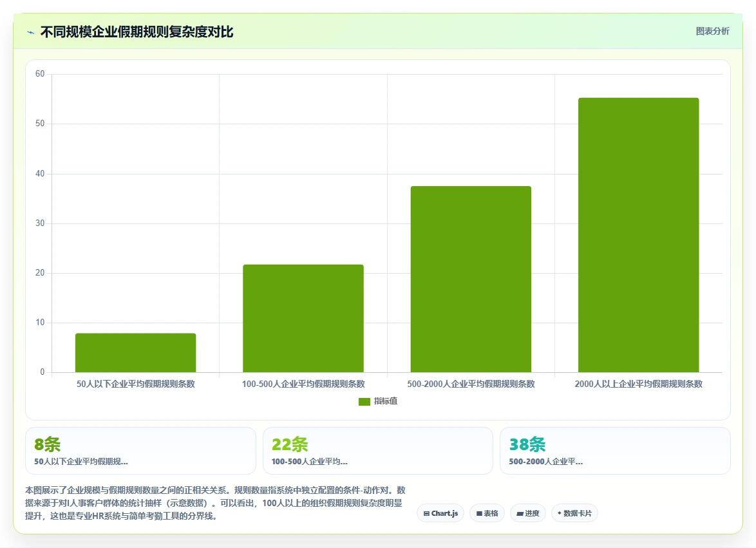Viewport: 756px width, 548px height.
Task: Open the 22条 statistic card
Action: tap(377, 451)
